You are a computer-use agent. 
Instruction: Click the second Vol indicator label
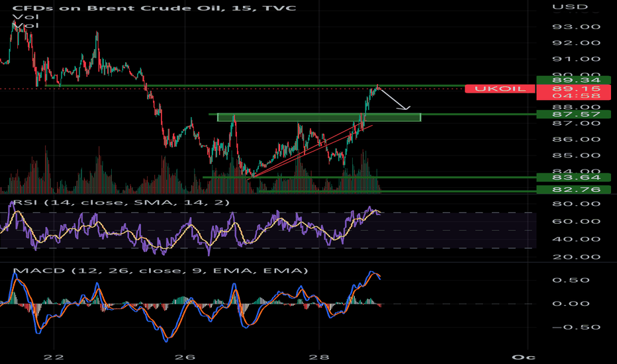click(26, 25)
